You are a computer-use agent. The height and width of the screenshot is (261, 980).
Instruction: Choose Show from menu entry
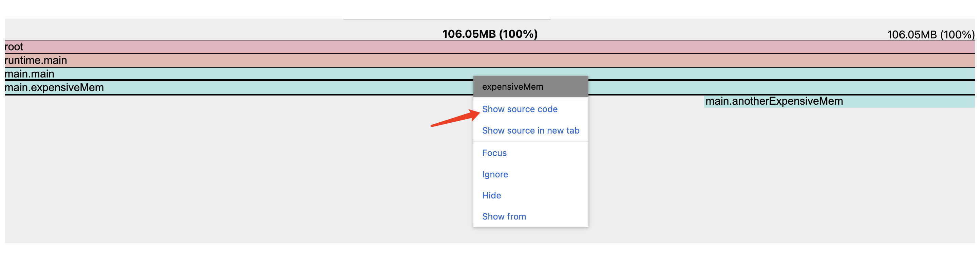tap(504, 216)
